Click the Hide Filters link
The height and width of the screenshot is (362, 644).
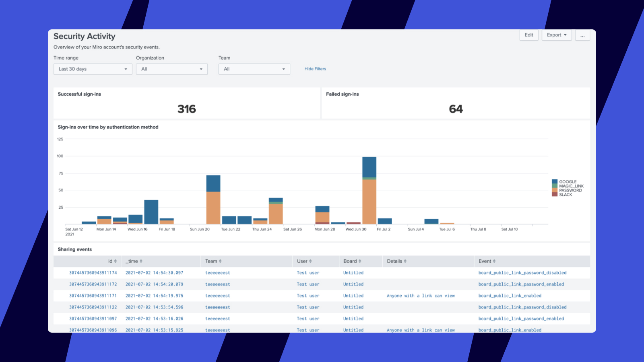click(315, 69)
